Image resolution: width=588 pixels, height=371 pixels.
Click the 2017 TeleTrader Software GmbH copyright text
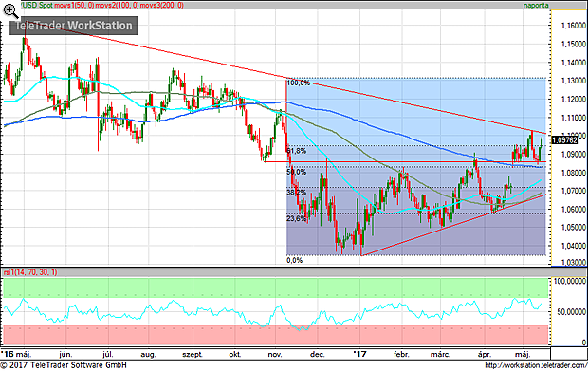click(64, 365)
